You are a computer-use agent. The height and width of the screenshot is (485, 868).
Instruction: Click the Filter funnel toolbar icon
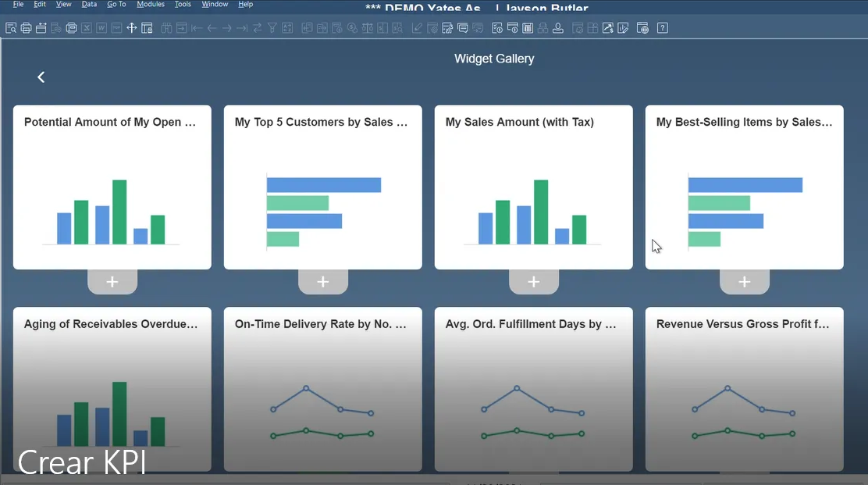pos(272,28)
